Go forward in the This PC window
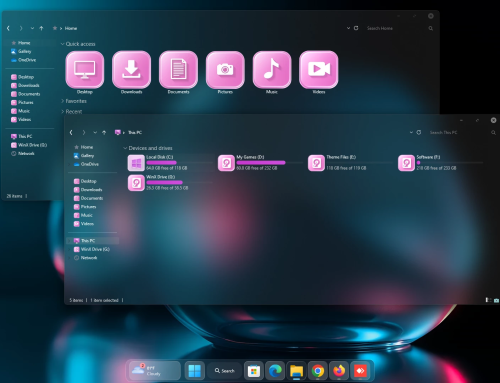Viewport: 500px width, 383px height. [84, 132]
